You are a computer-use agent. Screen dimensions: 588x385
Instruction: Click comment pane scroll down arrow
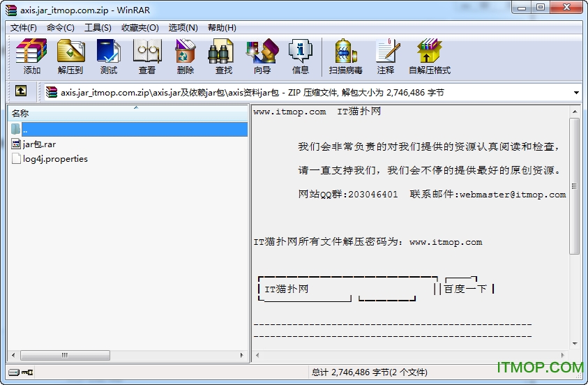coord(575,343)
